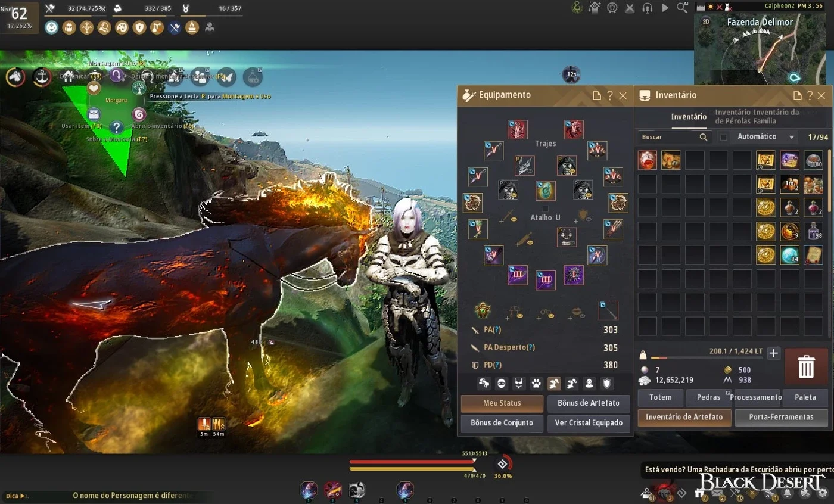
Task: Click the Pedras button in inventory
Action: pos(708,397)
